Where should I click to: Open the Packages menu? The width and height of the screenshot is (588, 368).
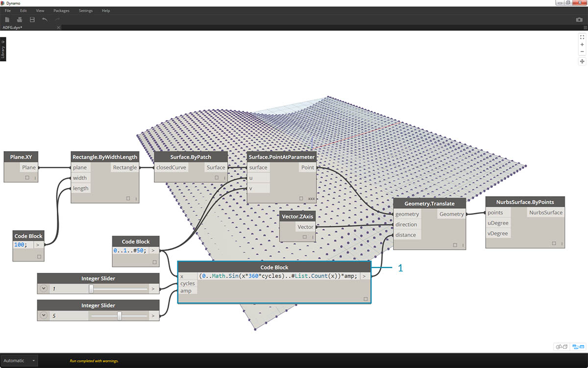(61, 10)
